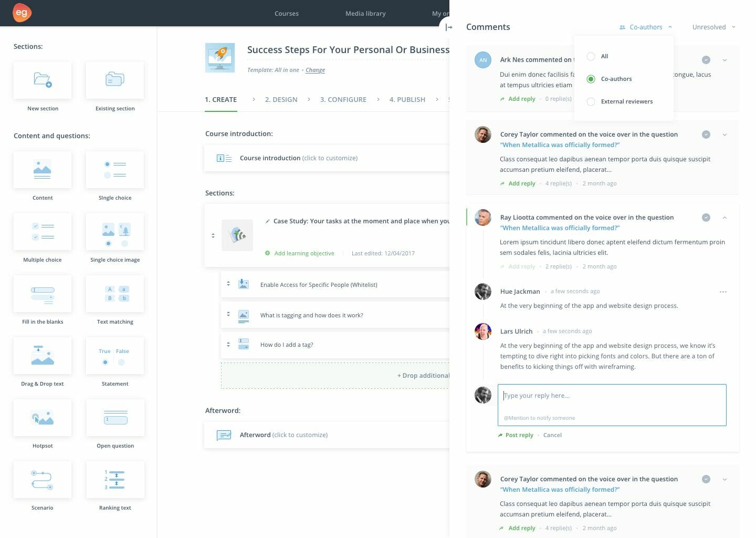The width and height of the screenshot is (756, 538).
Task: Click the Change template link
Action: pos(315,70)
